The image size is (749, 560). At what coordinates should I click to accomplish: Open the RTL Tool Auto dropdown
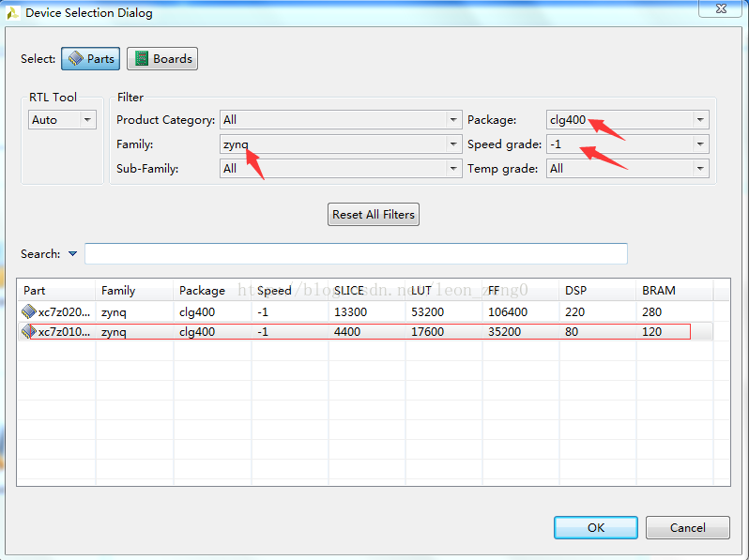click(x=62, y=120)
